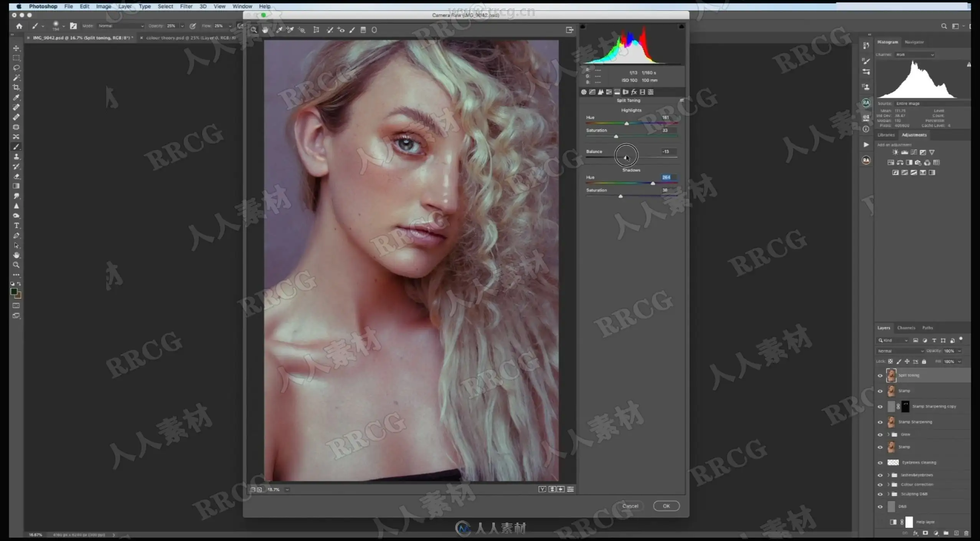This screenshot has height=541, width=980.
Task: Click the Effects fx panel icon
Action: (634, 92)
